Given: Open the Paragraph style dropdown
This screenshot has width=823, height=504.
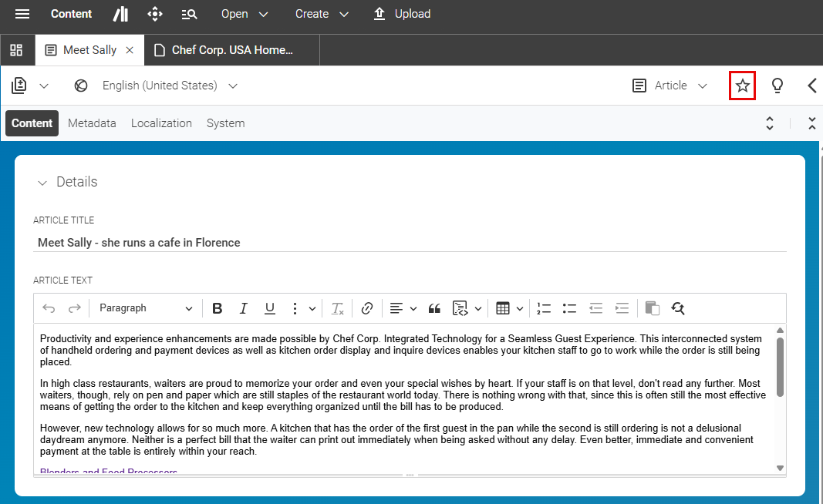Looking at the screenshot, I should tap(145, 307).
